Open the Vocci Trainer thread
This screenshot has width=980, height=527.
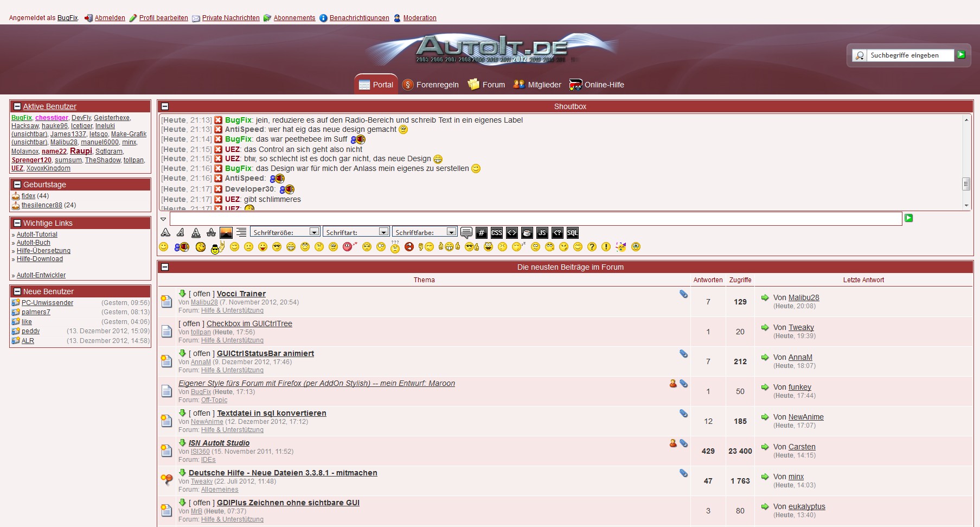(241, 294)
